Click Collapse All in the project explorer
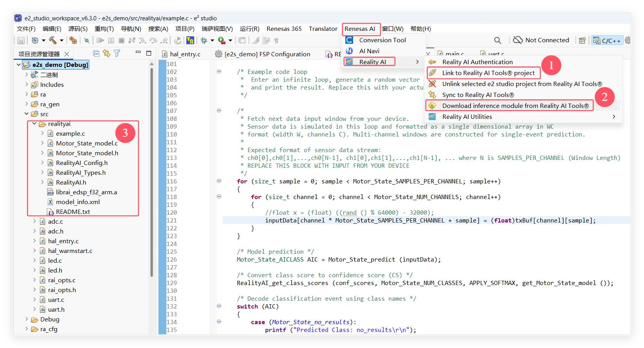 click(96, 53)
